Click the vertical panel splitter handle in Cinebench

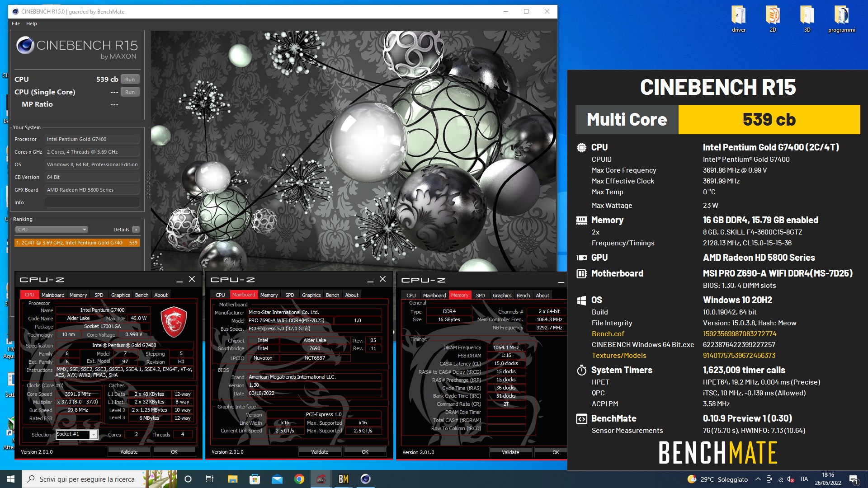coord(148,184)
